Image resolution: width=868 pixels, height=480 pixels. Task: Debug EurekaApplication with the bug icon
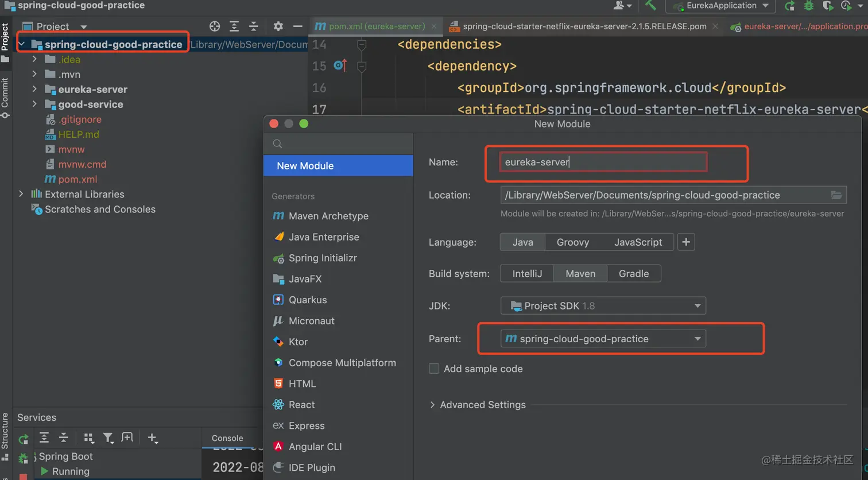809,6
